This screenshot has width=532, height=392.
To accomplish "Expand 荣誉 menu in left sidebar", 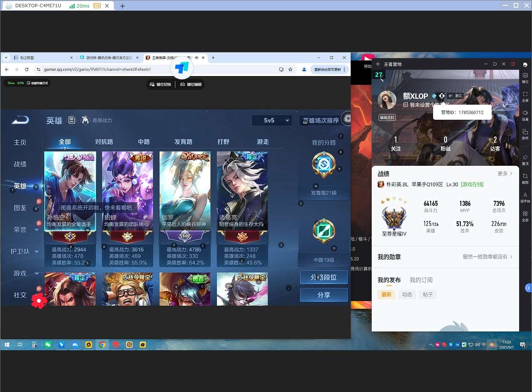I will 37,230.
